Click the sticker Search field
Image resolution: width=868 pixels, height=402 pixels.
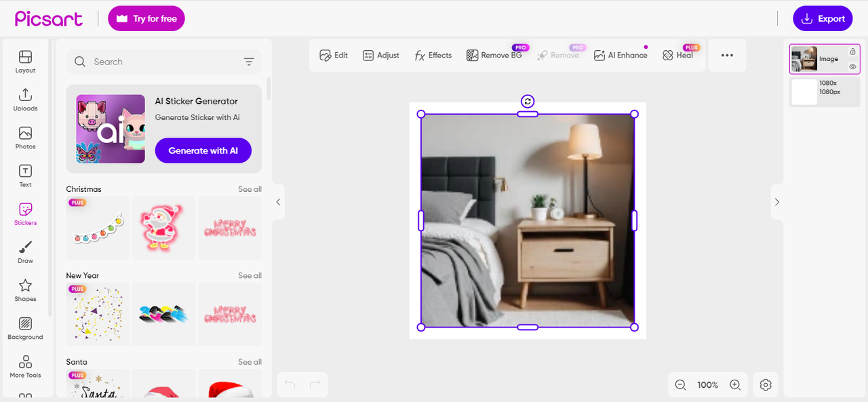click(x=163, y=62)
